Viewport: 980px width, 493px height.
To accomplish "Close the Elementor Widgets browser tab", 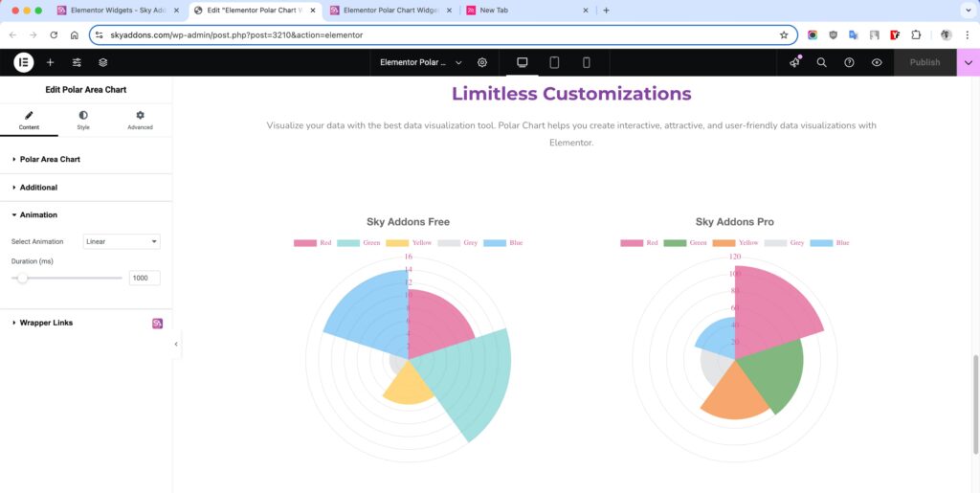I will 176,11.
